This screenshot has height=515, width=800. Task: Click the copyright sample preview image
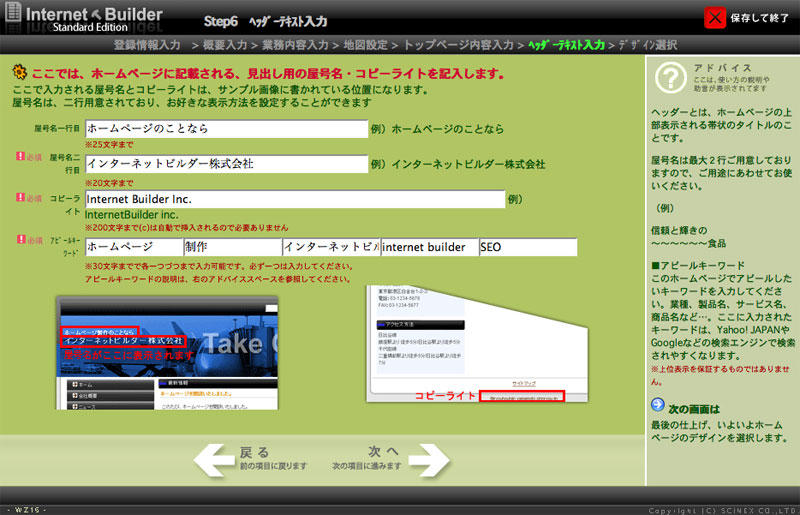(x=470, y=347)
